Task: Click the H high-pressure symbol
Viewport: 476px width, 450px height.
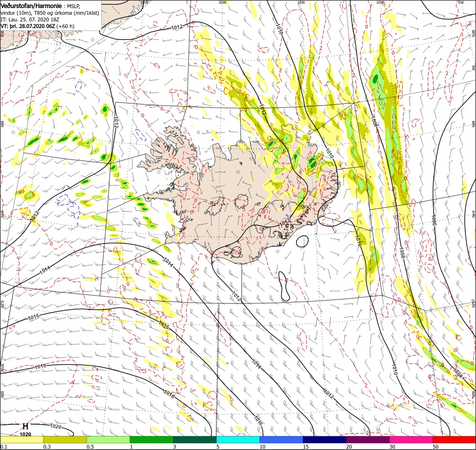Action: tap(26, 426)
